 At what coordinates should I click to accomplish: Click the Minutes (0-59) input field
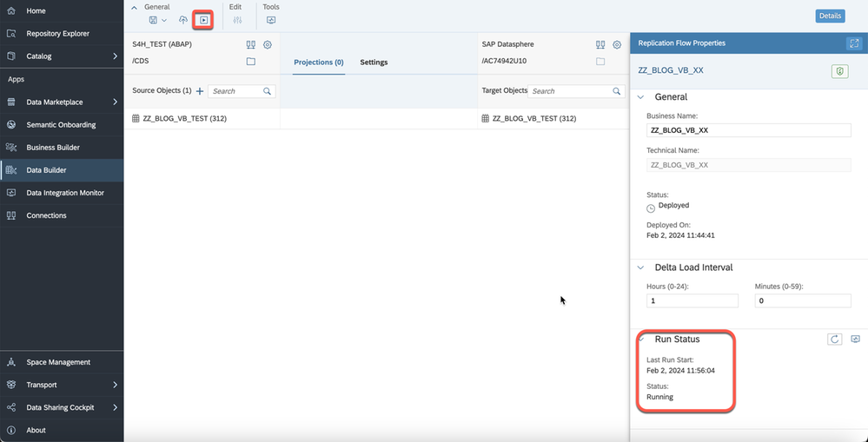(x=803, y=300)
